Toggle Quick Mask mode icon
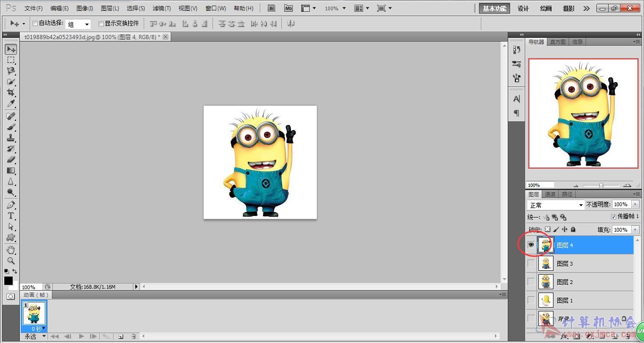Viewport: 644px width, 343px height. pos(10,296)
